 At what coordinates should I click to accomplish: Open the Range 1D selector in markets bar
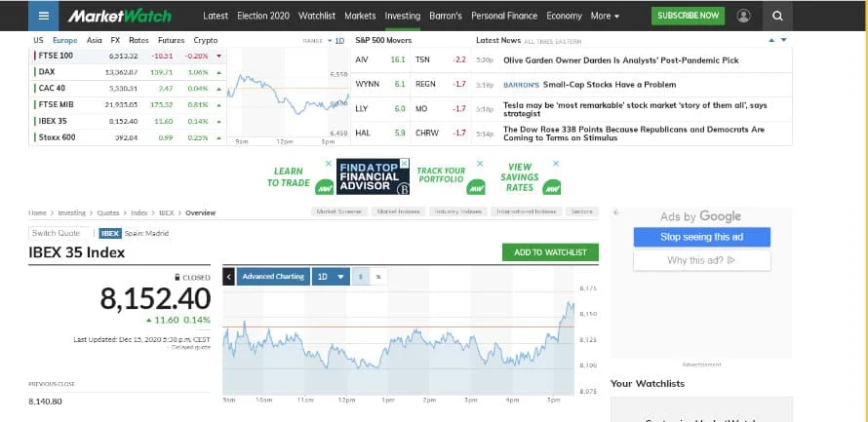[x=336, y=41]
